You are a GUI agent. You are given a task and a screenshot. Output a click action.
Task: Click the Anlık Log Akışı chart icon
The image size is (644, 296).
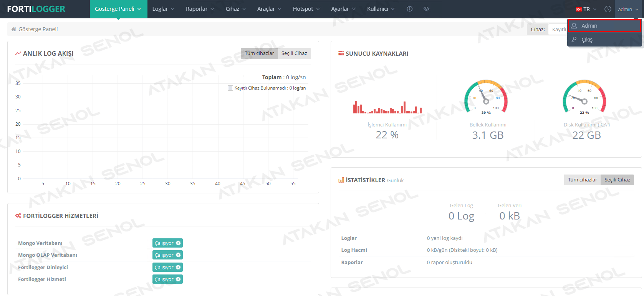point(18,53)
